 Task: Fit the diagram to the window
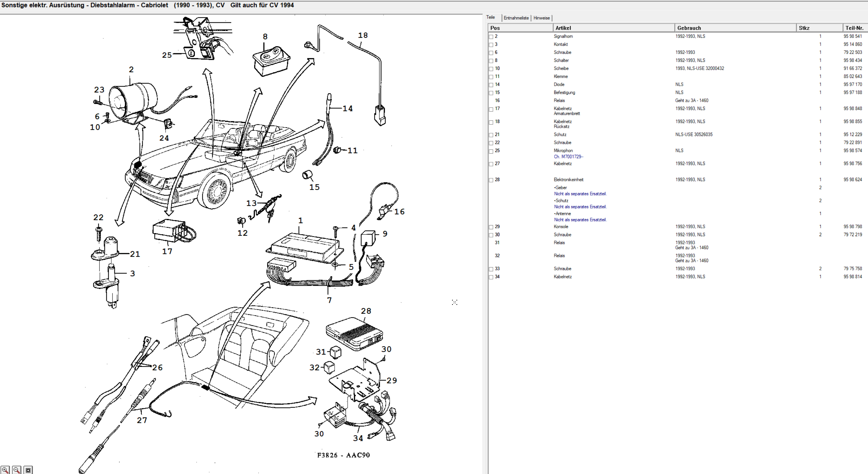28,470
